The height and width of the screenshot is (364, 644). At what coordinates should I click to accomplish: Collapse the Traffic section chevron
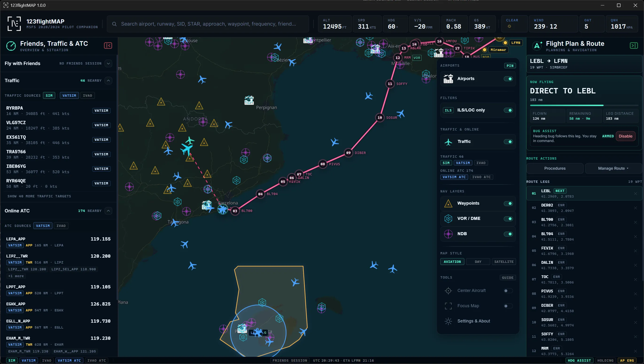pyautogui.click(x=108, y=80)
